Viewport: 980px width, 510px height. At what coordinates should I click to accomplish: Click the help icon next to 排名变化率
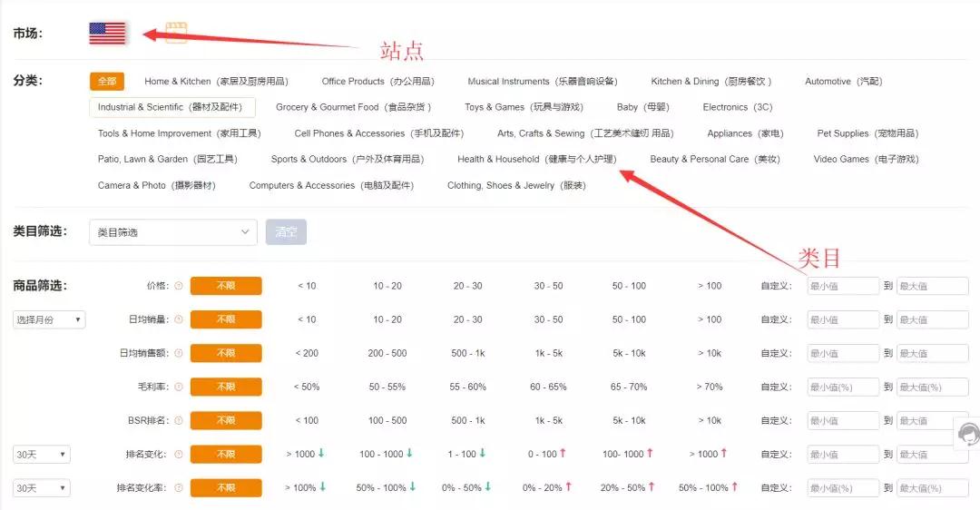point(179,488)
